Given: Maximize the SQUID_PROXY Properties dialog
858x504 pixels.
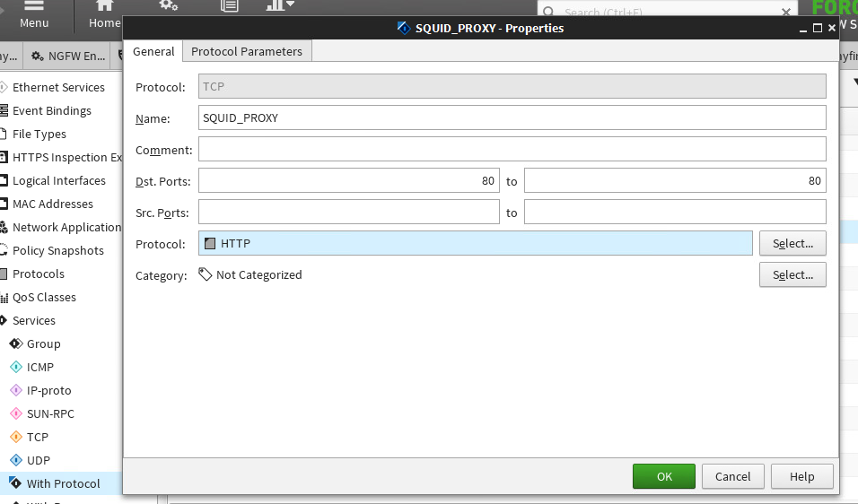Looking at the screenshot, I should tap(818, 28).
